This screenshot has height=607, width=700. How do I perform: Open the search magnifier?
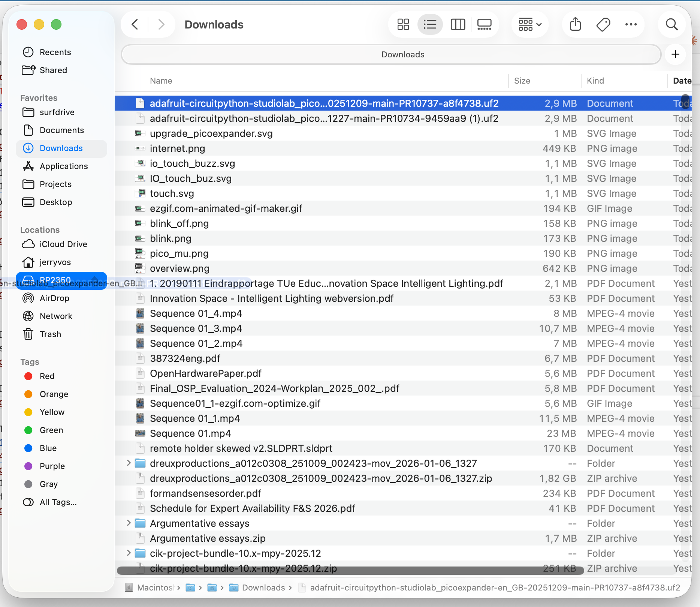(x=672, y=25)
